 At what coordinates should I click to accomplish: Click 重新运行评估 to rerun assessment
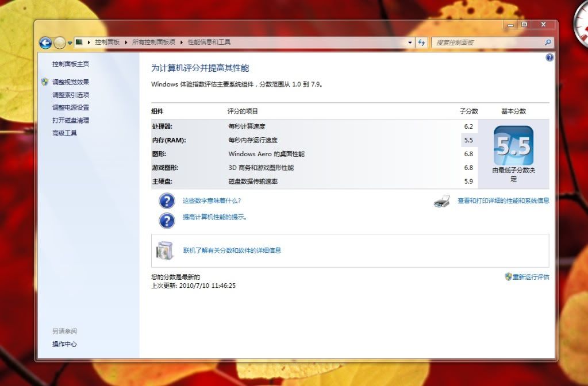(531, 277)
